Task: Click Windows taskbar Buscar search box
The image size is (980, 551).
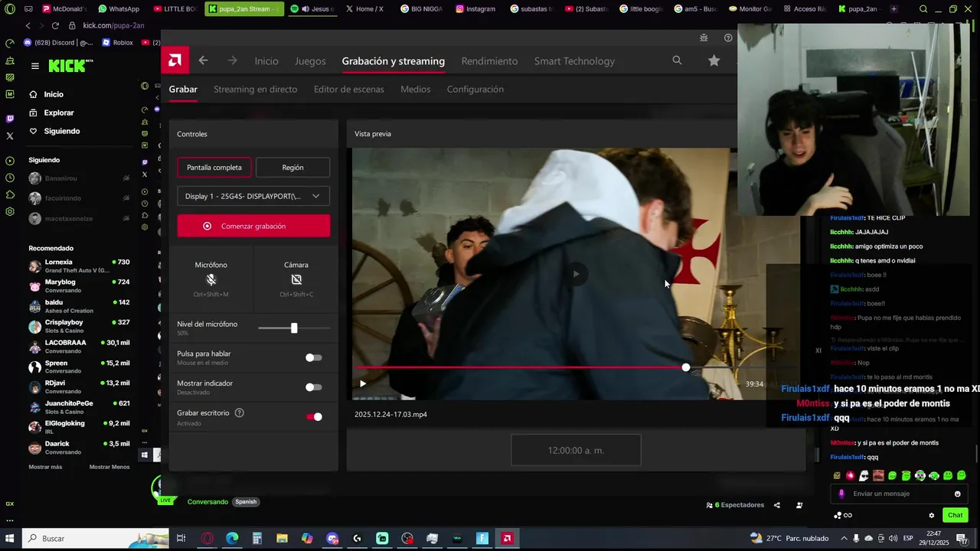Action: click(96, 539)
